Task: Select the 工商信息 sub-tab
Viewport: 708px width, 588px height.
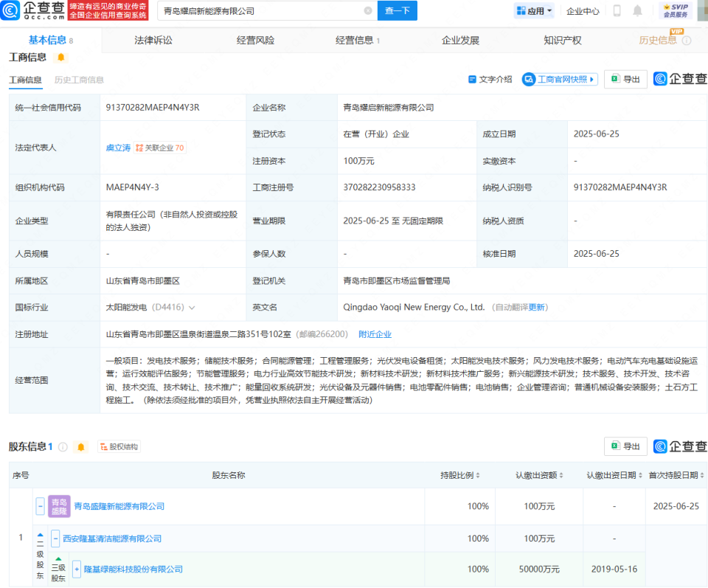Action: 25,80
